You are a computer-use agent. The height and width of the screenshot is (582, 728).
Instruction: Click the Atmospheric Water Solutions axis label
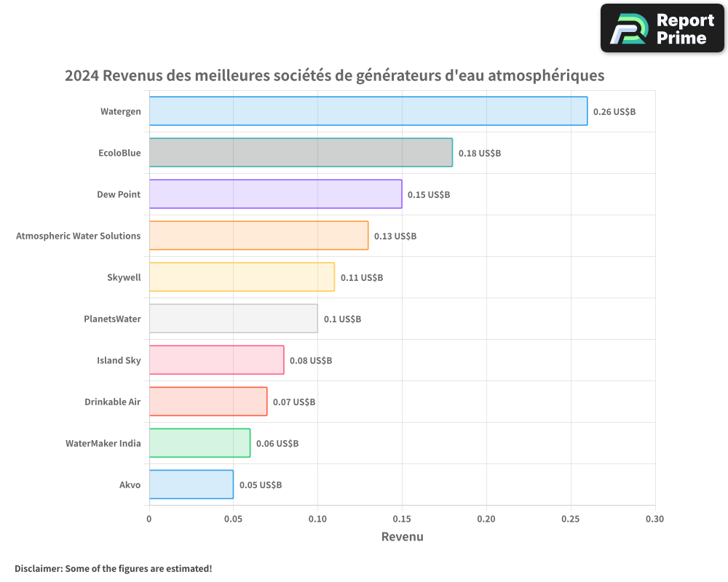(x=79, y=236)
